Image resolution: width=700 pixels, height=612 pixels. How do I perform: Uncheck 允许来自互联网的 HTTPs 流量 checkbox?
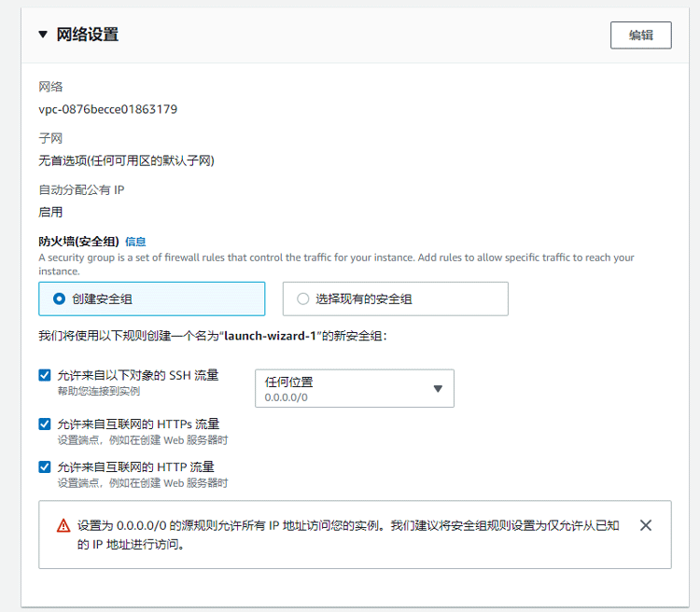pyautogui.click(x=45, y=424)
